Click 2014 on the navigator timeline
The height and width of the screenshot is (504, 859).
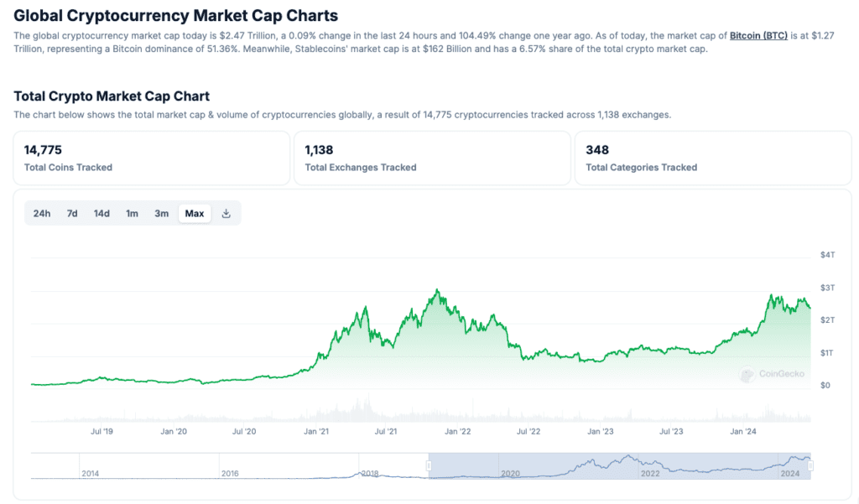pyautogui.click(x=91, y=473)
